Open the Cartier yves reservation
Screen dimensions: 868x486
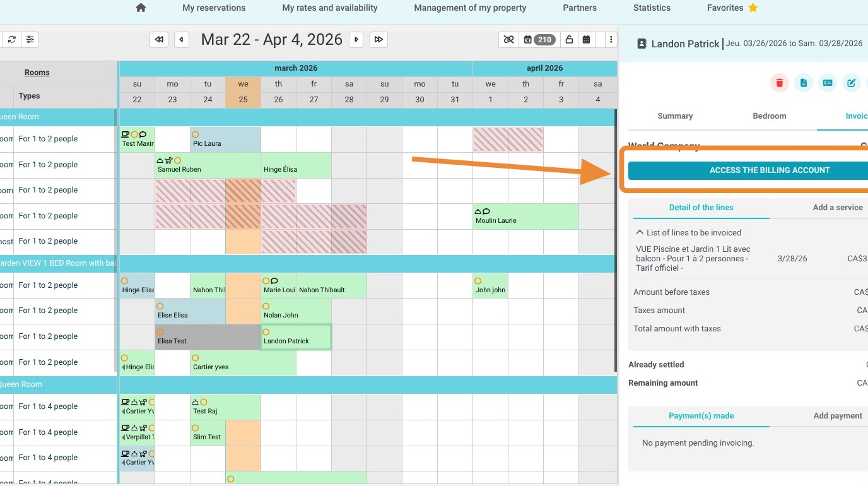(x=243, y=363)
